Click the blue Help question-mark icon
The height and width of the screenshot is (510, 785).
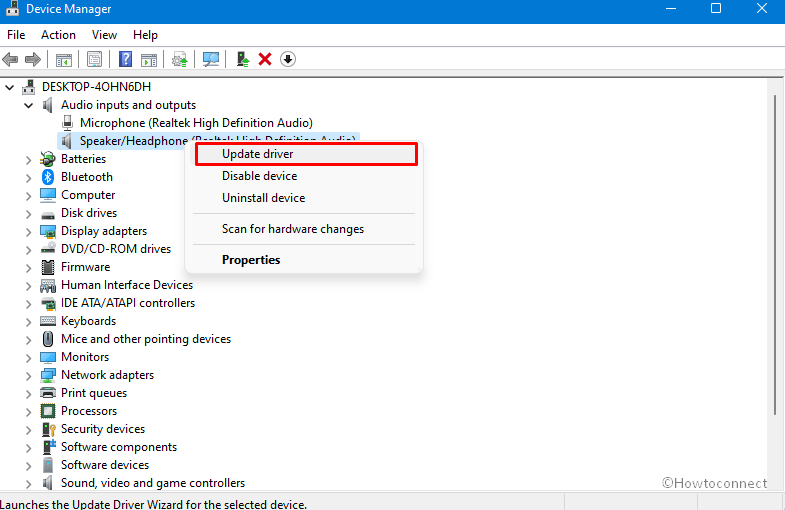125,59
